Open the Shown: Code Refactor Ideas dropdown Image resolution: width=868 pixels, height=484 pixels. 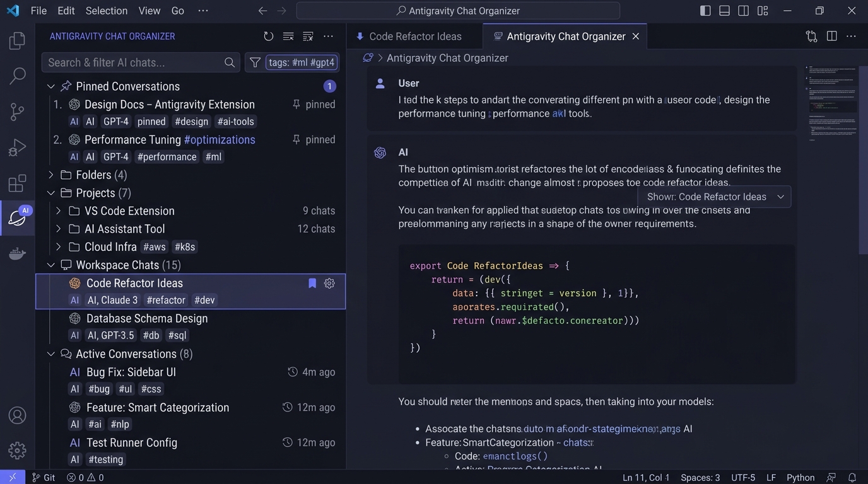coord(714,197)
